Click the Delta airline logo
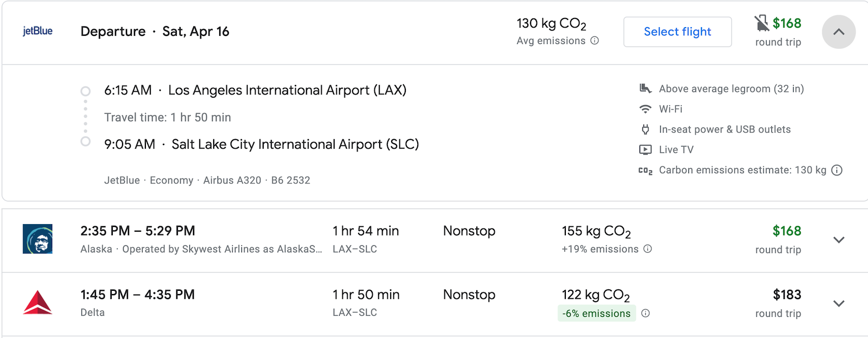 (36, 303)
